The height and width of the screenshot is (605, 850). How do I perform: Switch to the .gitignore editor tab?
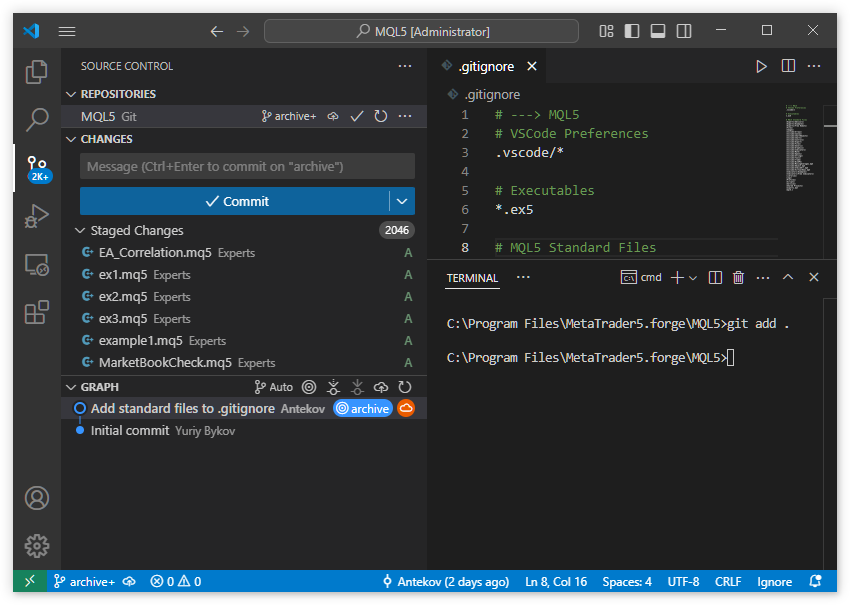tap(486, 66)
